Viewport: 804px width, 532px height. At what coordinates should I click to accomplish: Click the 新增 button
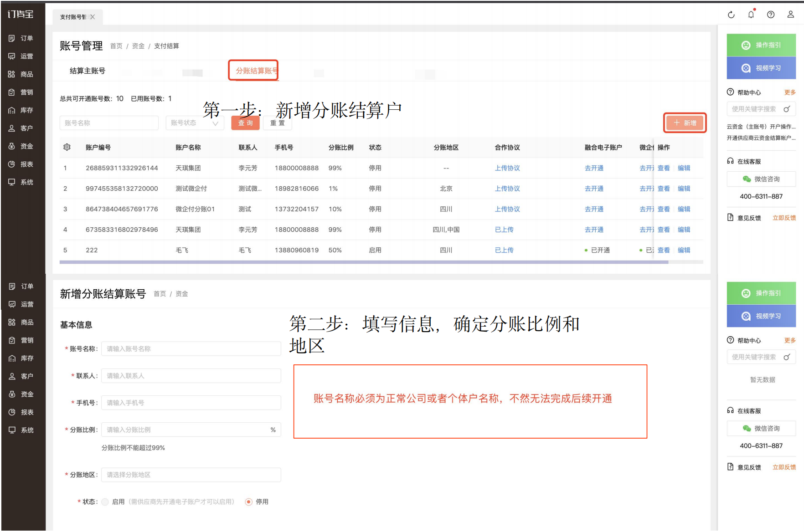click(685, 123)
